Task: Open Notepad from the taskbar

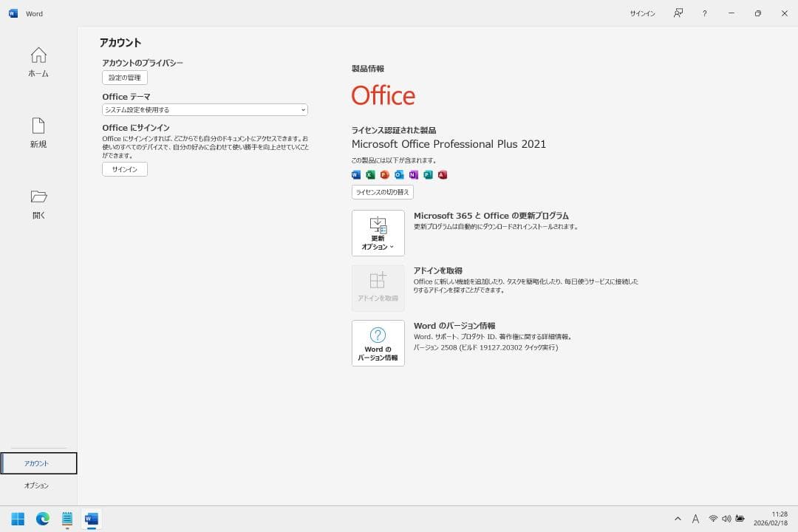Action: (x=67, y=519)
